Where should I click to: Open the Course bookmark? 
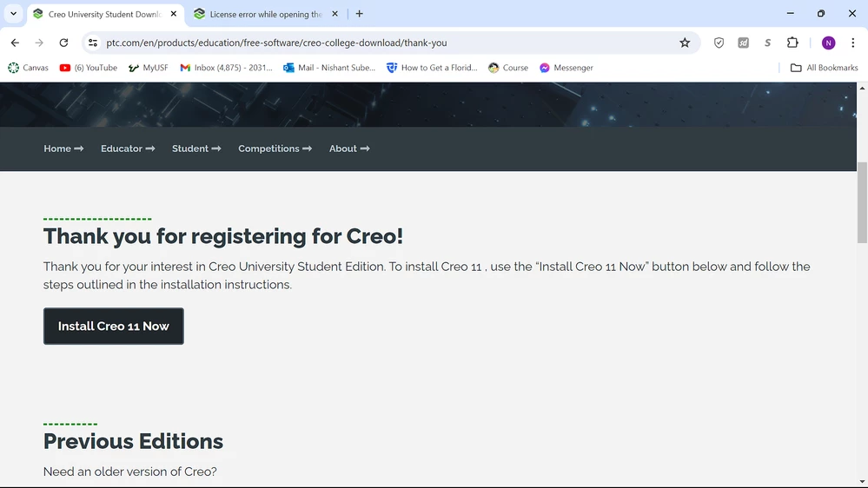(508, 68)
